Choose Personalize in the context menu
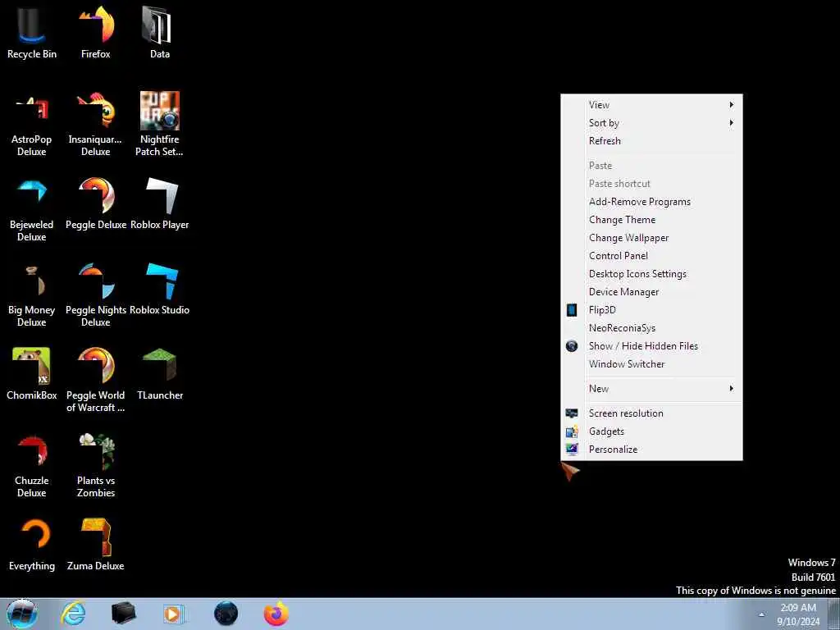This screenshot has width=840, height=630. (x=651, y=450)
